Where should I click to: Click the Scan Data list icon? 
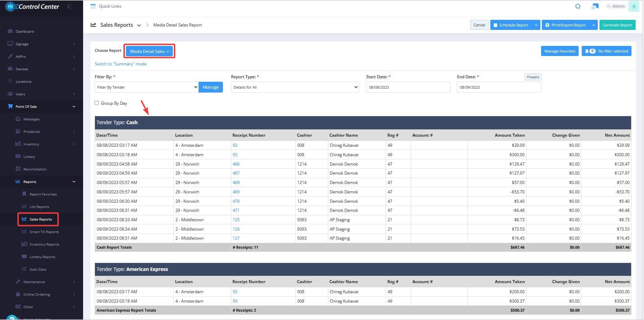tap(24, 269)
